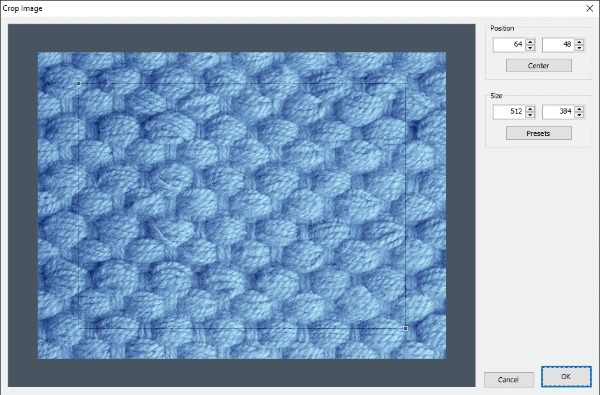600x395 pixels.
Task: Click the top-left crop selection handle
Action: [78, 83]
